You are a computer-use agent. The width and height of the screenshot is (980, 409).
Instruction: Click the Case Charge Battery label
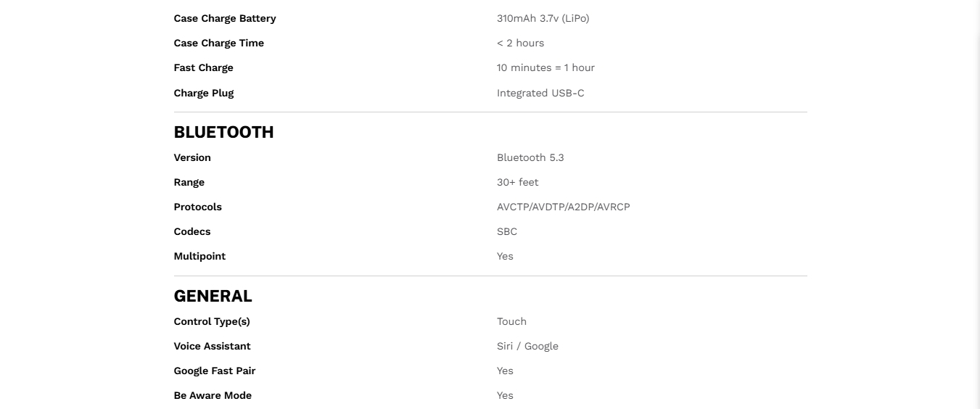[x=225, y=18]
